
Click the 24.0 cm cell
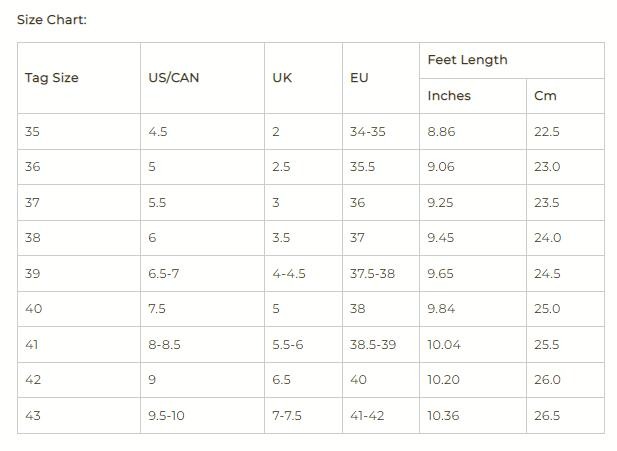(547, 238)
